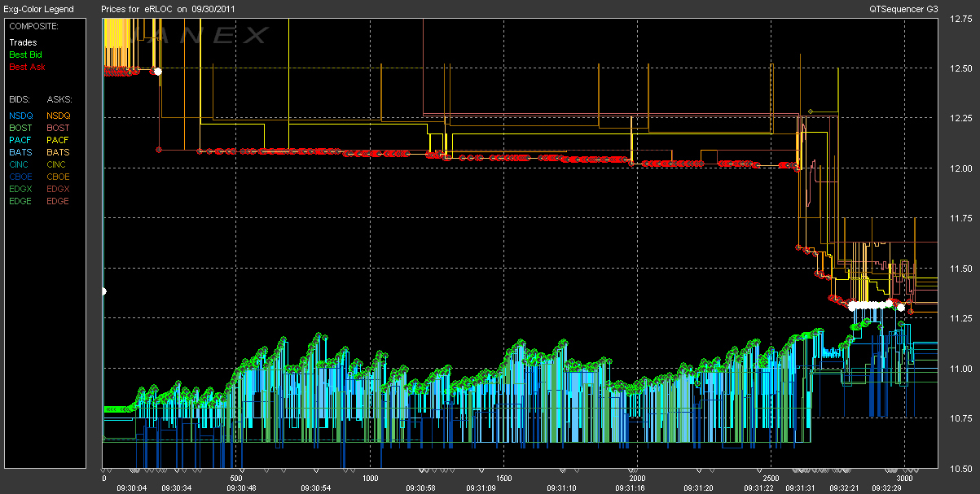Viewport: 980px width, 494px height.
Task: Click the 'ASKS:' column heading
Action: (x=59, y=98)
